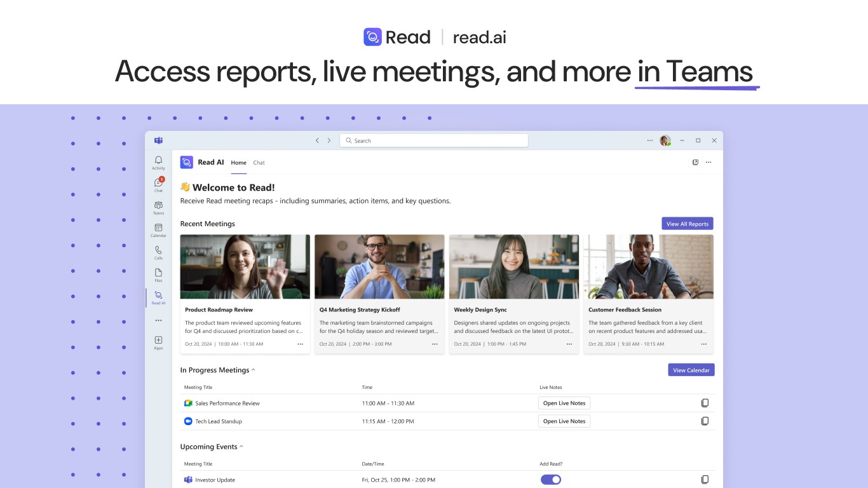Go forward with the title bar arrow
Viewport: 868px width, 488px height.
point(329,140)
